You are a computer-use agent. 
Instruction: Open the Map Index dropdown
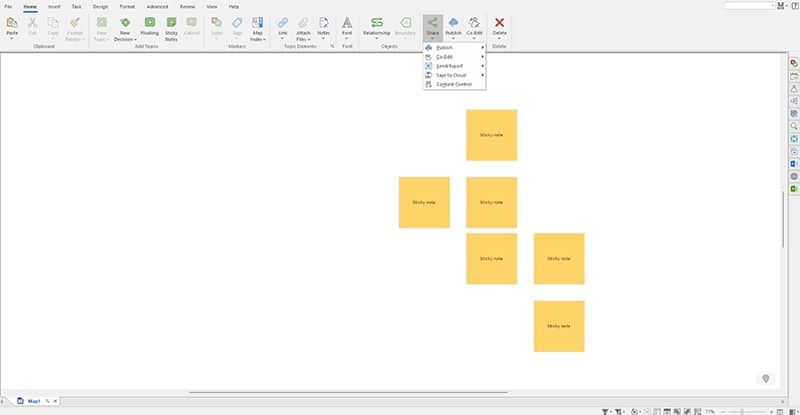click(258, 39)
